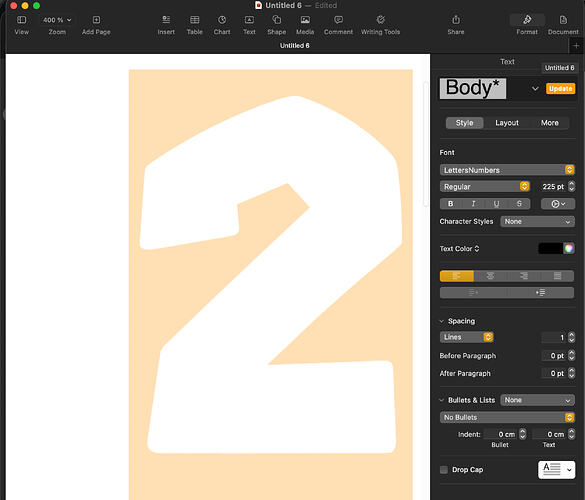Add a Comment using the toolbar
Screen dimensions: 585x500
338,25
